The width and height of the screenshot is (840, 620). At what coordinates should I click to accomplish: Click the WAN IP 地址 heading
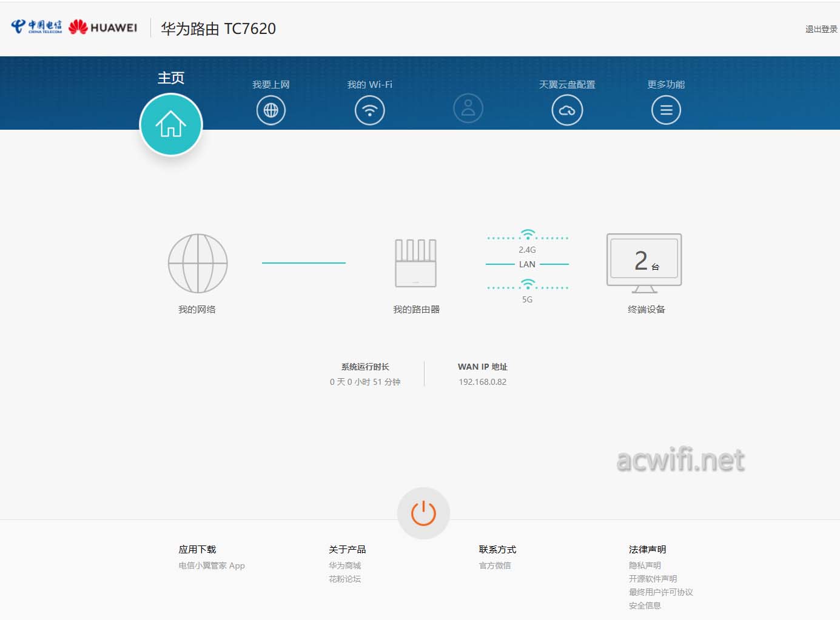coord(483,367)
